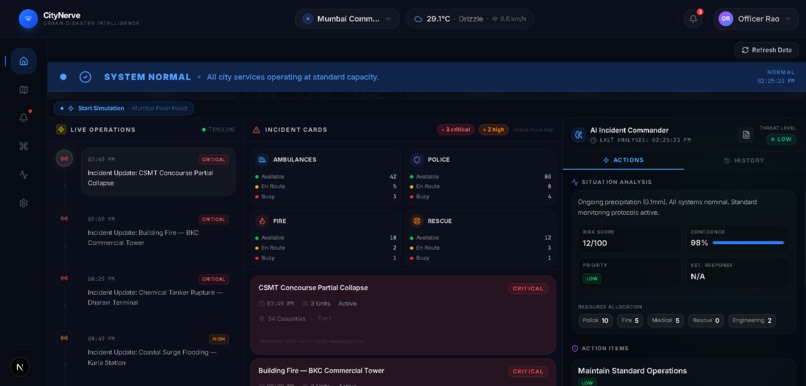The image size is (806, 386).
Task: Open the Mumbai Command location dropdown
Action: pyautogui.click(x=347, y=19)
